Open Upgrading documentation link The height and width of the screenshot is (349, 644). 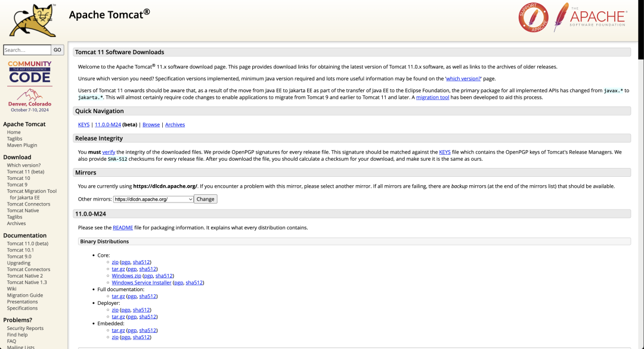click(18, 263)
